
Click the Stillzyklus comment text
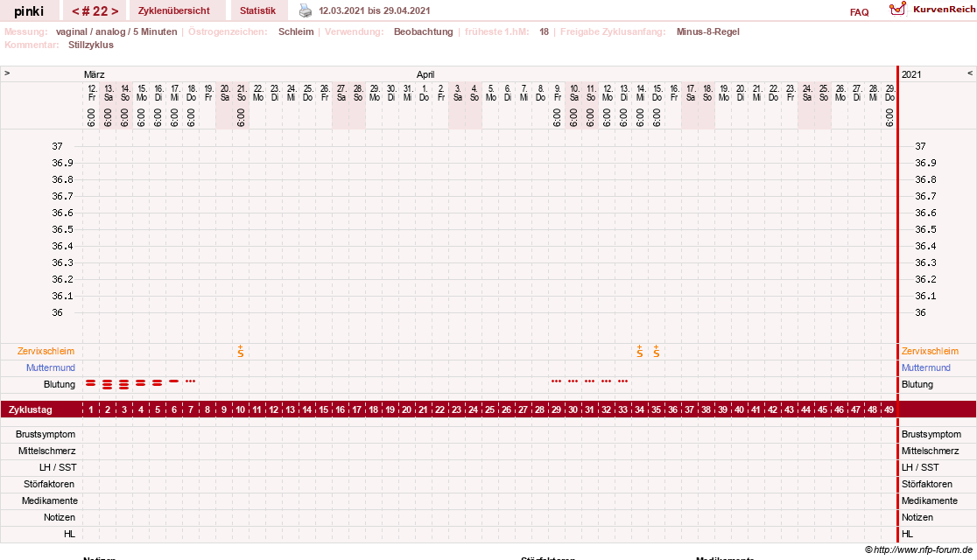91,45
